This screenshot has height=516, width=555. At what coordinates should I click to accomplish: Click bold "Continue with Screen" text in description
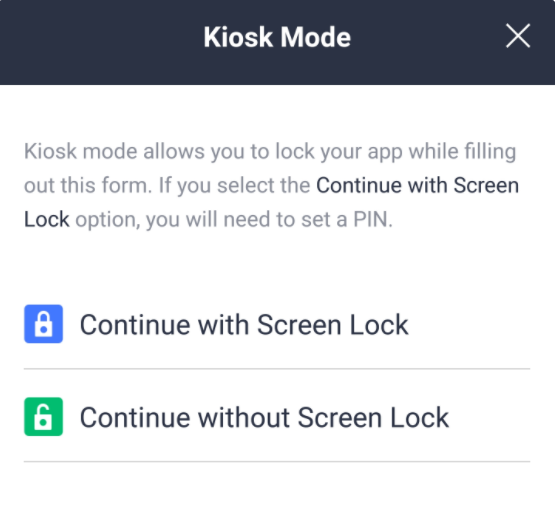418,185
